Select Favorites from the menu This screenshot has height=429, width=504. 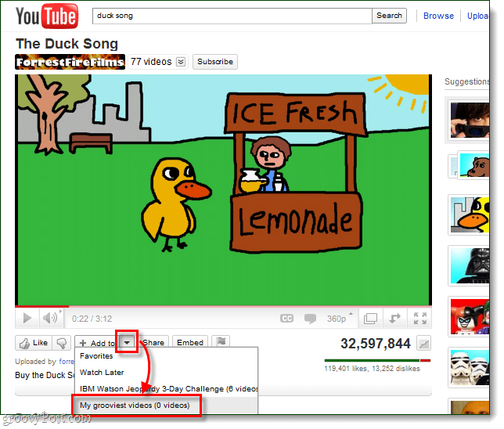click(x=166, y=356)
